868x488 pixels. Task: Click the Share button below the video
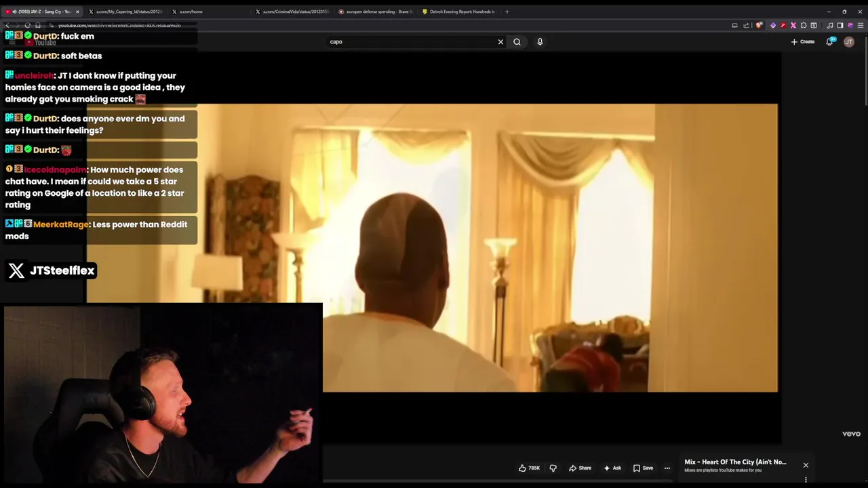coord(580,468)
